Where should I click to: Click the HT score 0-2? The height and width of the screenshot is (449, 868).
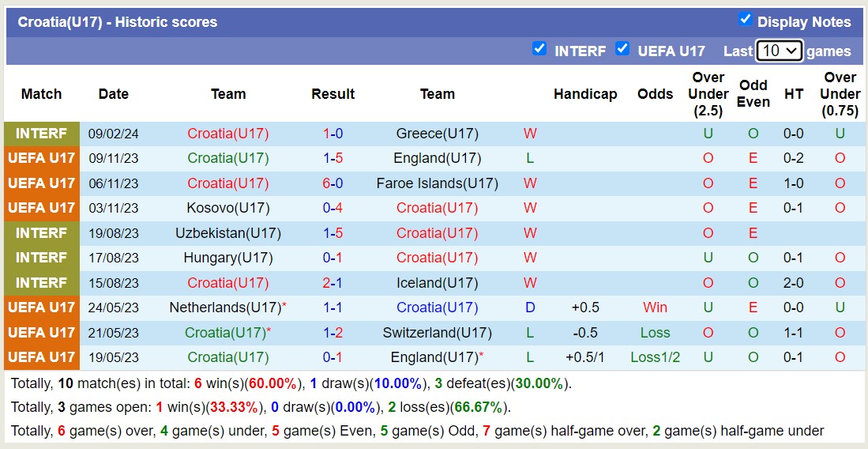[x=793, y=159]
